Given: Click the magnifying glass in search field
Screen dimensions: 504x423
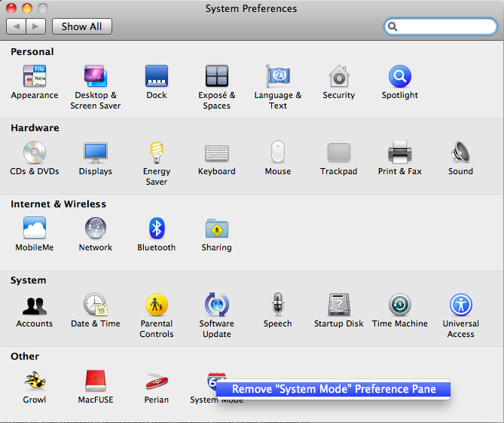Looking at the screenshot, I should [393, 26].
